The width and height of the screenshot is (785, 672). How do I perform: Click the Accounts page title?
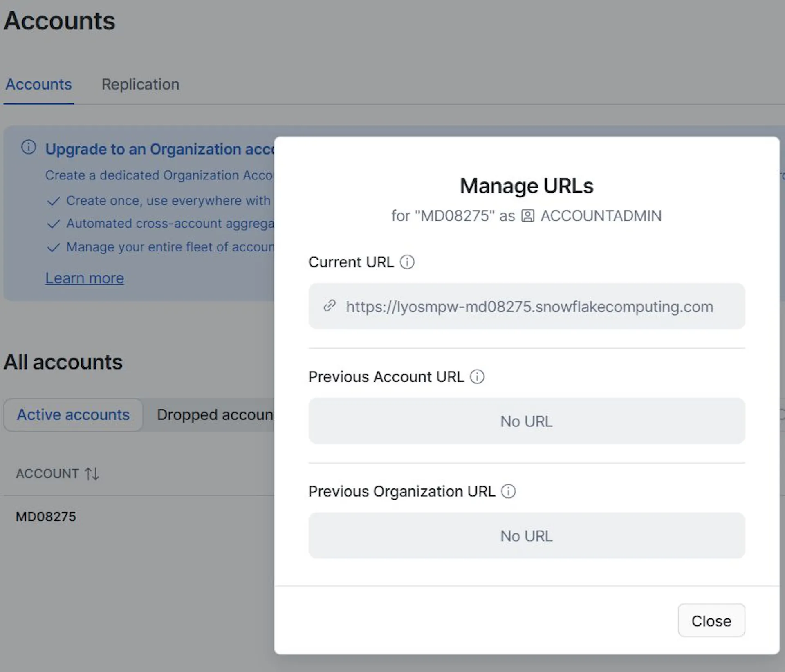coord(60,21)
